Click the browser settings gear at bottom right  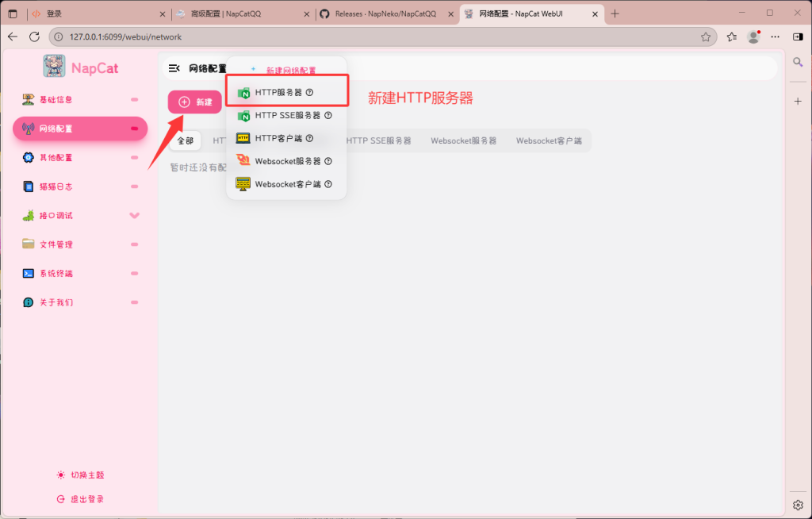(x=798, y=505)
